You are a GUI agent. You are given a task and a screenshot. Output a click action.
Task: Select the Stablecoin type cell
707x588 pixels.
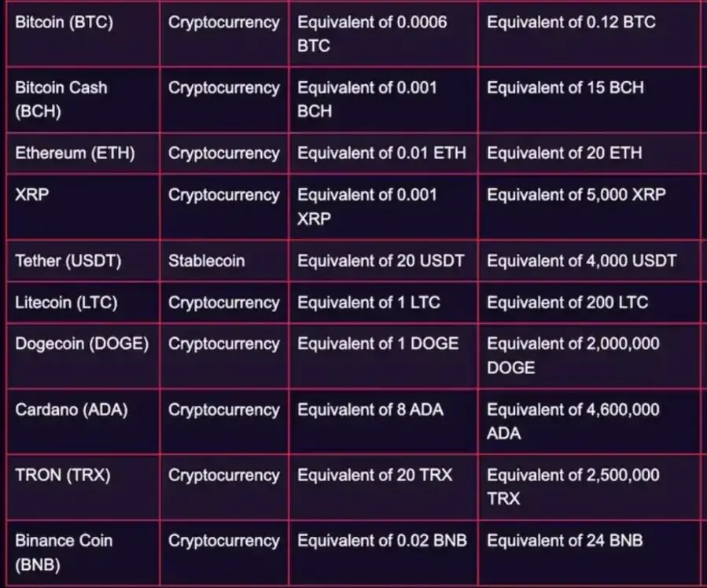(225, 261)
